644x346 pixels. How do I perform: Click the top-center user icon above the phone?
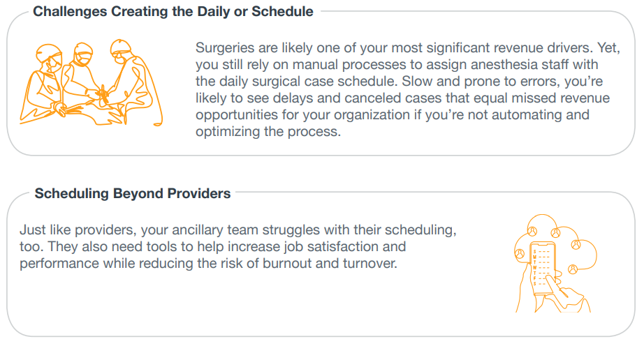point(556,233)
